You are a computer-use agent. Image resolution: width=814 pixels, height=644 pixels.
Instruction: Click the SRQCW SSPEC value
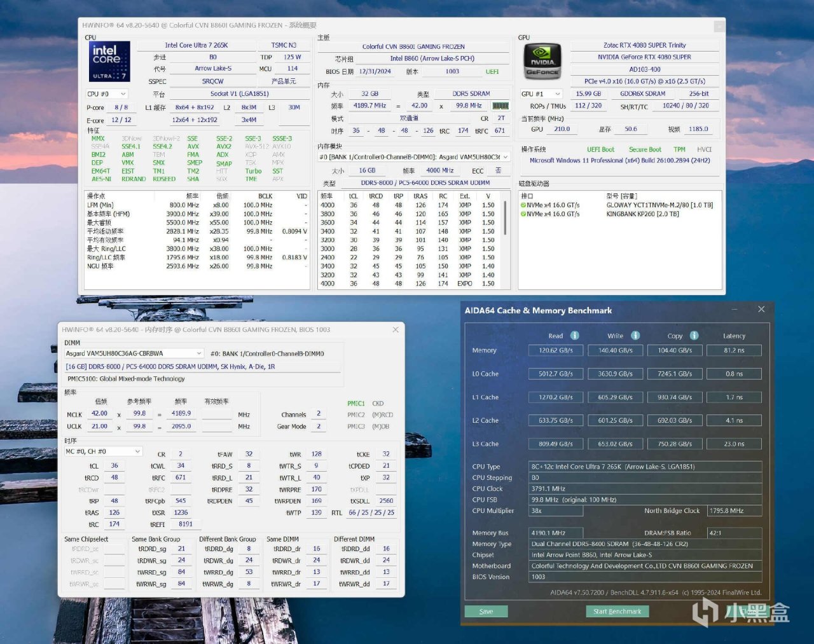(x=213, y=82)
